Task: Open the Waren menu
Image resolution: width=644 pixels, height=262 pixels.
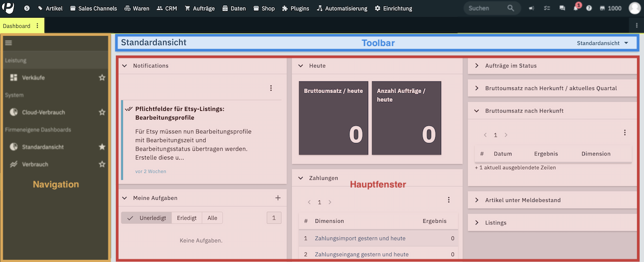Action: tap(137, 9)
